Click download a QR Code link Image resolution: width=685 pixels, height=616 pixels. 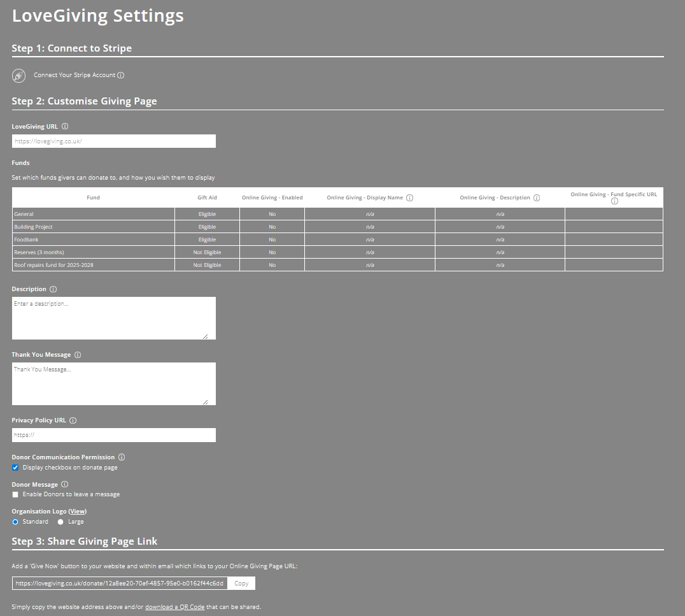click(174, 607)
